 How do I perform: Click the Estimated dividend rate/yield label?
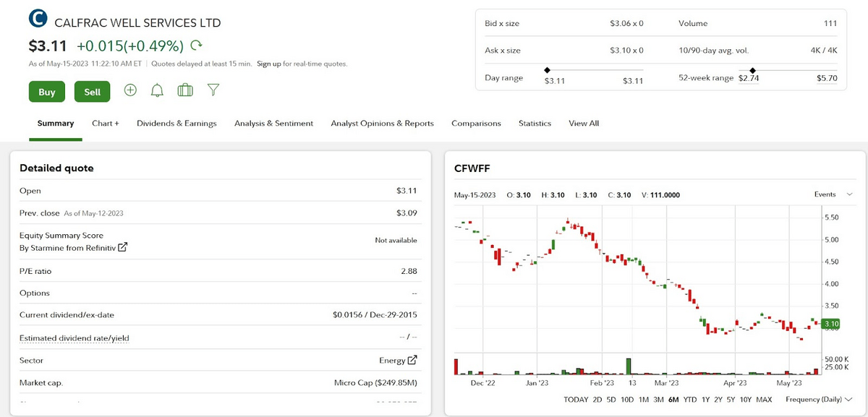[x=75, y=338]
